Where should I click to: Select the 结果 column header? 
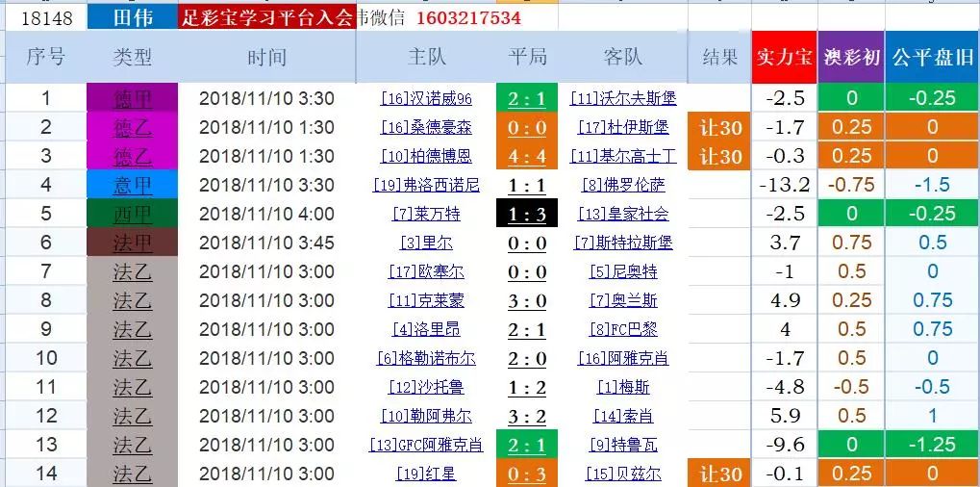coord(719,57)
